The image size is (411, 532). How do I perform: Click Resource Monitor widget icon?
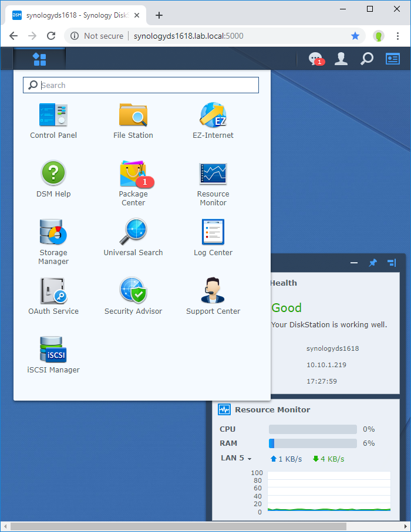(224, 409)
